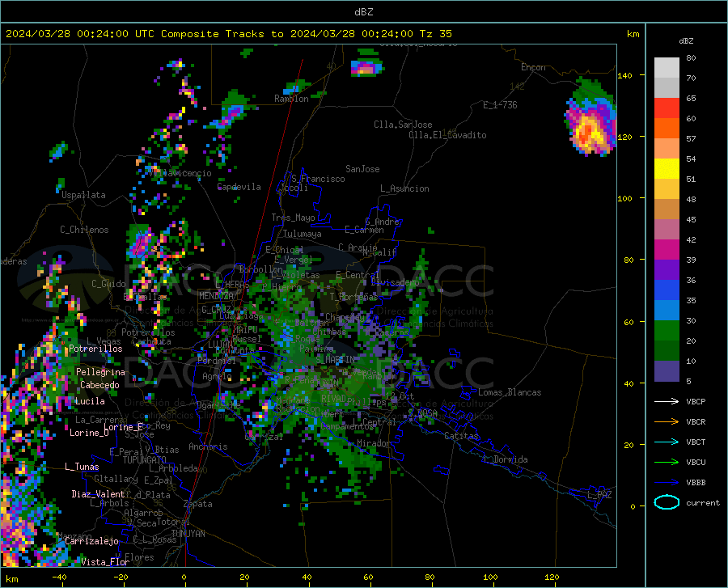Click the 'L_Tunas' place label
728x588 pixels.
tap(82, 467)
